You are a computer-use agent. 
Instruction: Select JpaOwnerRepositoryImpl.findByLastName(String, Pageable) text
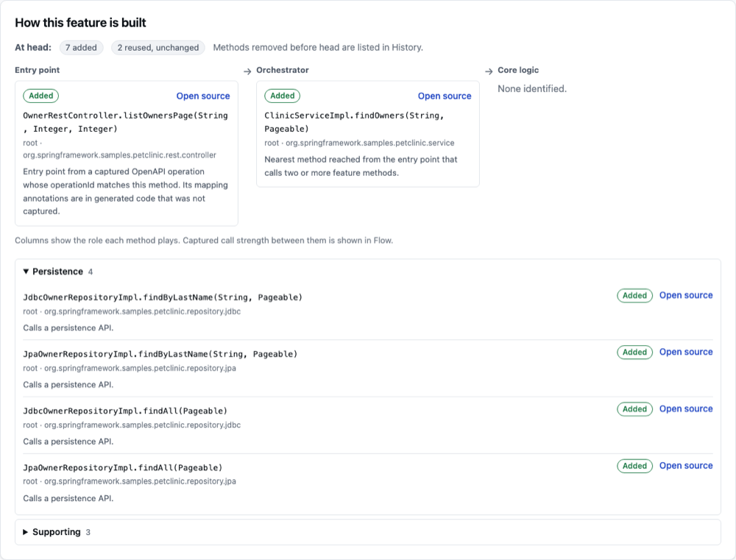click(x=160, y=354)
